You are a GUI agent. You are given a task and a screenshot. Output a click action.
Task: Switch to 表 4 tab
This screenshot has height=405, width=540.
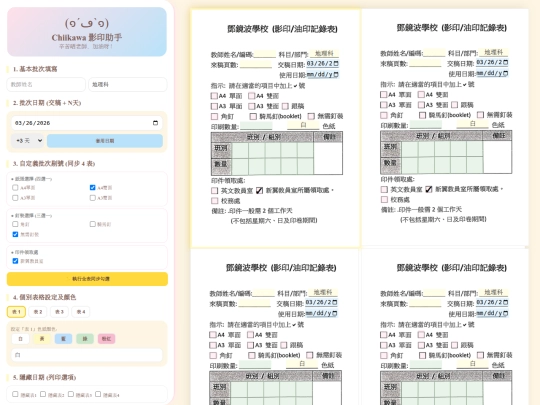(x=81, y=312)
